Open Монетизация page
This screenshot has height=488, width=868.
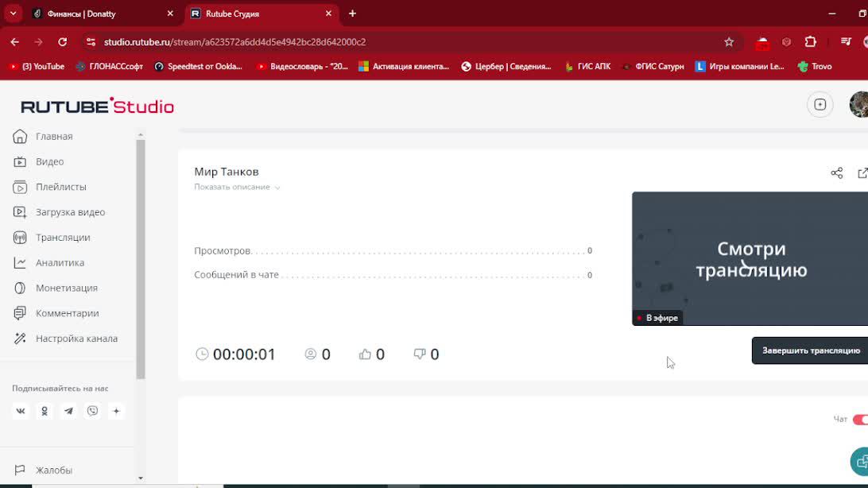pyautogui.click(x=67, y=288)
